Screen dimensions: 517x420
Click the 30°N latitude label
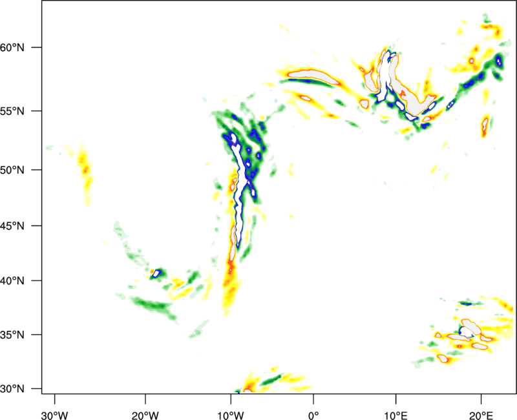12,389
